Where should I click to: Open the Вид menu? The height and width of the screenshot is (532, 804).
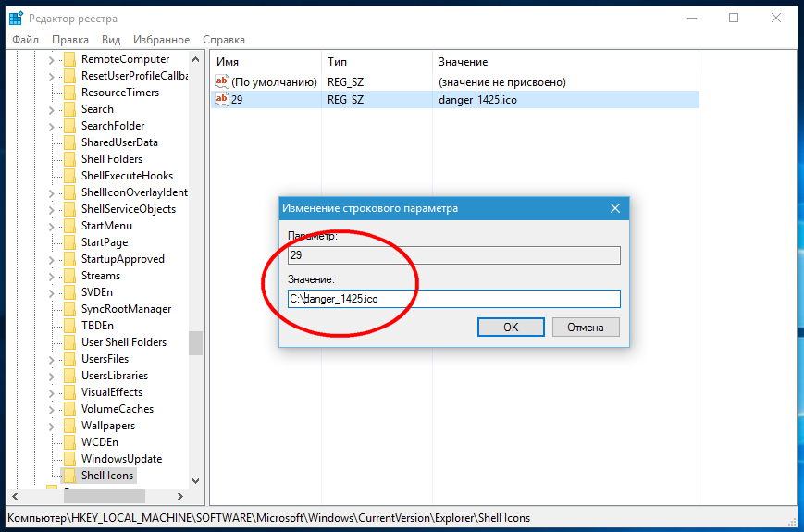point(111,40)
